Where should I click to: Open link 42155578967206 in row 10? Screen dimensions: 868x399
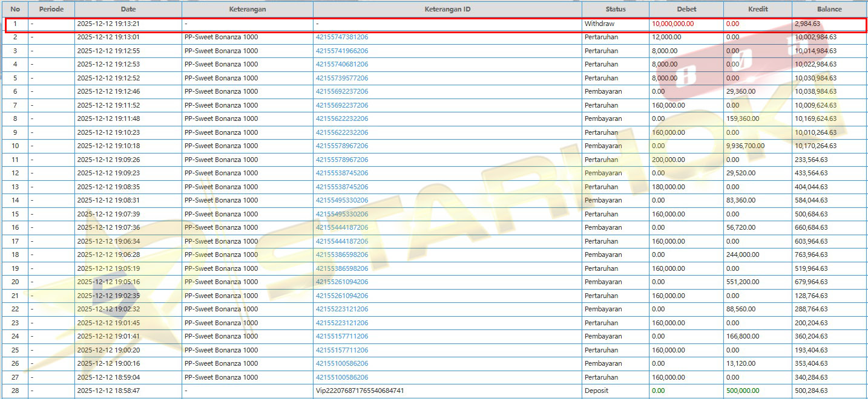341,146
